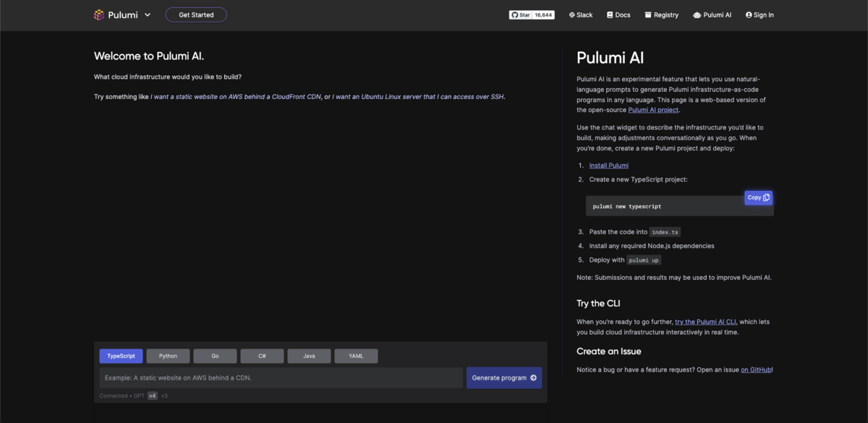The height and width of the screenshot is (423, 868).
Task: Open try the Pulumi AI CLI link
Action: (x=705, y=322)
